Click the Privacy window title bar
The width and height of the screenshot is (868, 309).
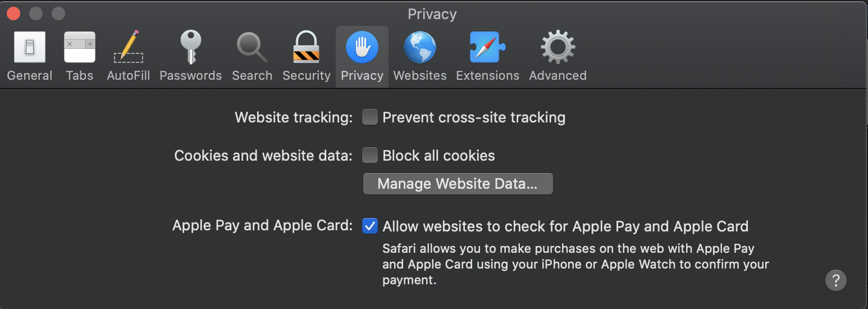pos(432,13)
